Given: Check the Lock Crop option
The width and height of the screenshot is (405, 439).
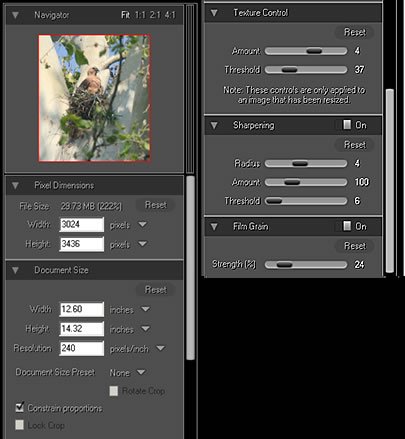Looking at the screenshot, I should 20,425.
